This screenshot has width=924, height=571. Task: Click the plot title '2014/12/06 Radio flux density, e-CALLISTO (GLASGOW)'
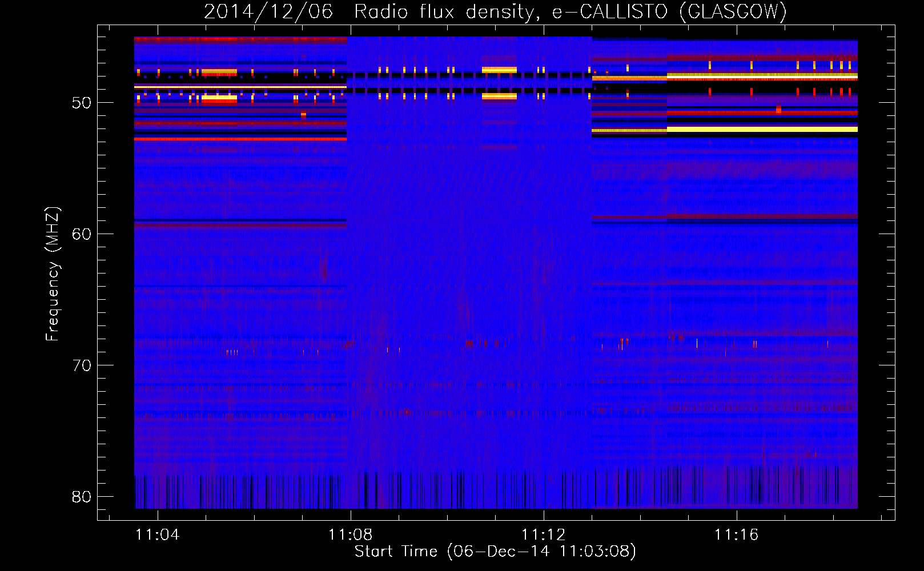click(495, 11)
